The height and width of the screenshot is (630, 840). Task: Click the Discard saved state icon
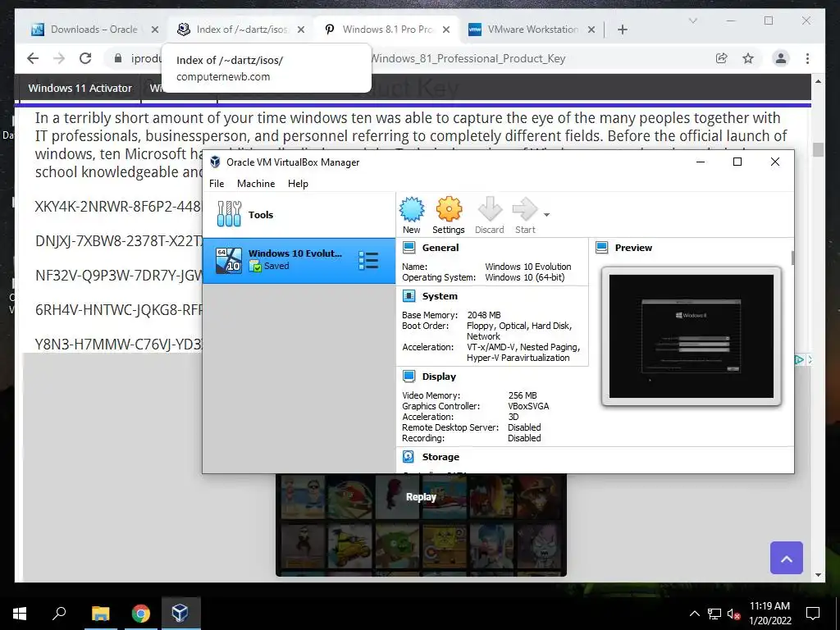489,216
